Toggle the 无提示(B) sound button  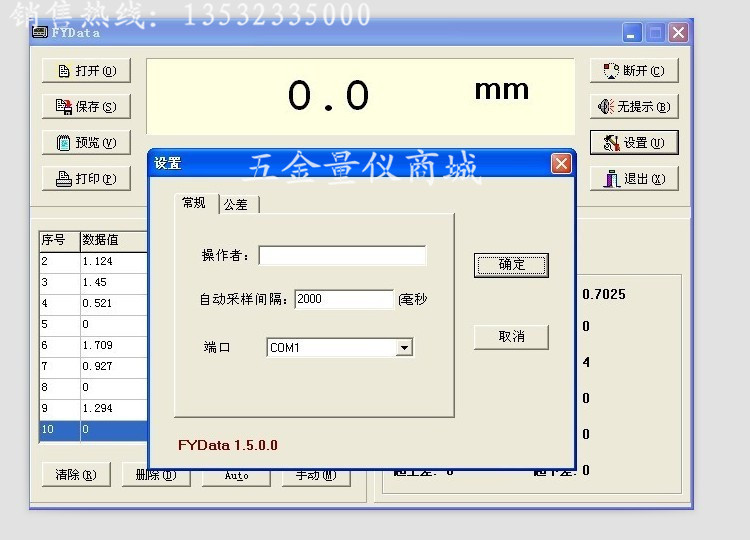coord(634,107)
